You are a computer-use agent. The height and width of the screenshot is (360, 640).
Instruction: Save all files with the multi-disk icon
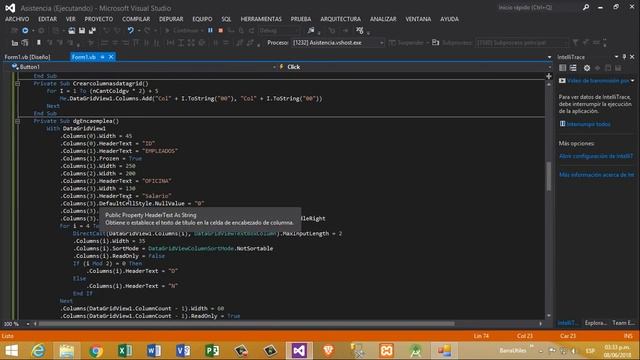pyautogui.click(x=92, y=31)
